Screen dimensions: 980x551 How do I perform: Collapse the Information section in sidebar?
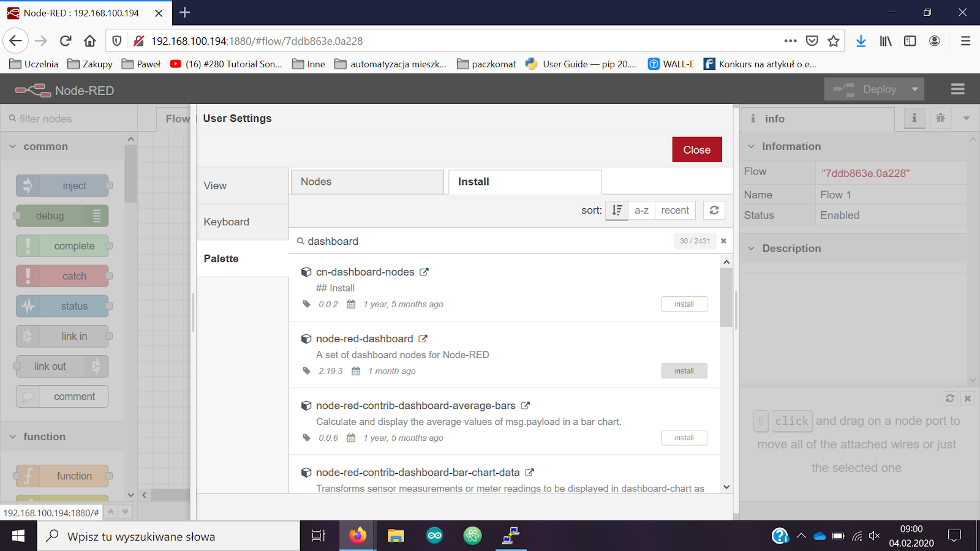(853, 146)
